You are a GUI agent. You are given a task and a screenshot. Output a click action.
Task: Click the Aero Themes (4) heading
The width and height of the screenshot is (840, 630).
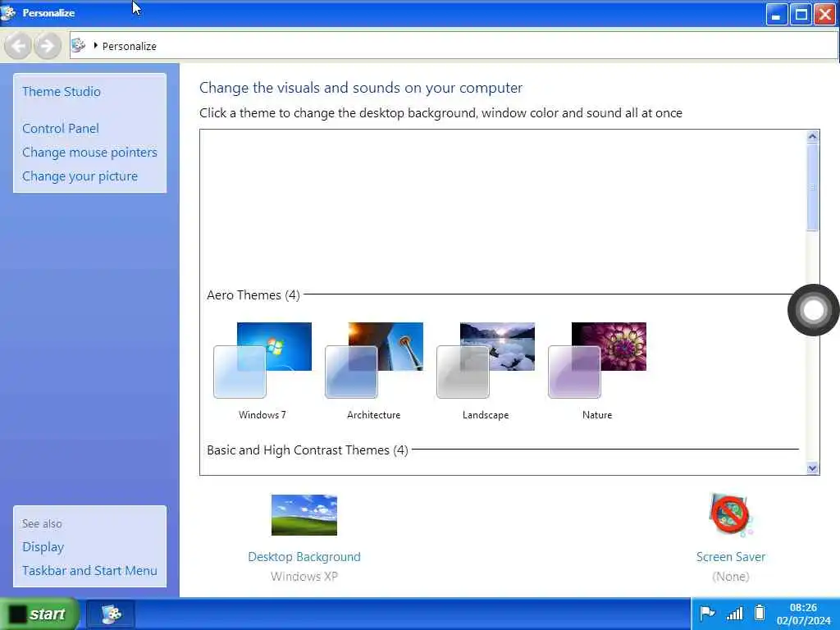[x=253, y=295]
